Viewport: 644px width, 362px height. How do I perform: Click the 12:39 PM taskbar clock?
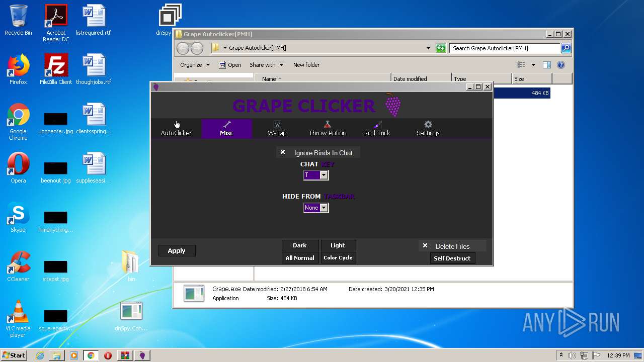[x=618, y=355]
